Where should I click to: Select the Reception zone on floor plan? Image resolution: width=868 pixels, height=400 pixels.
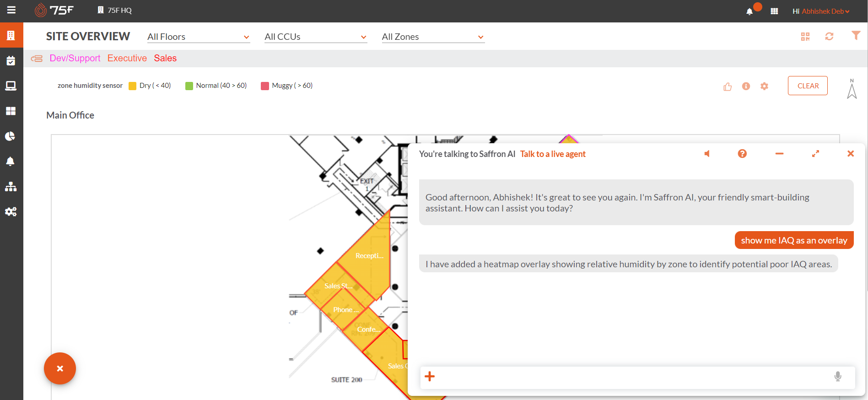(x=370, y=256)
